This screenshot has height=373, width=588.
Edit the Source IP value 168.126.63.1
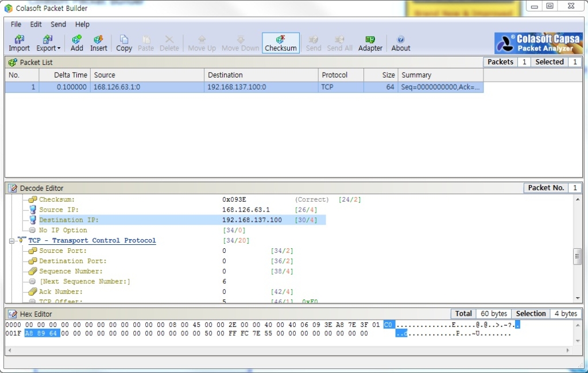(x=246, y=210)
